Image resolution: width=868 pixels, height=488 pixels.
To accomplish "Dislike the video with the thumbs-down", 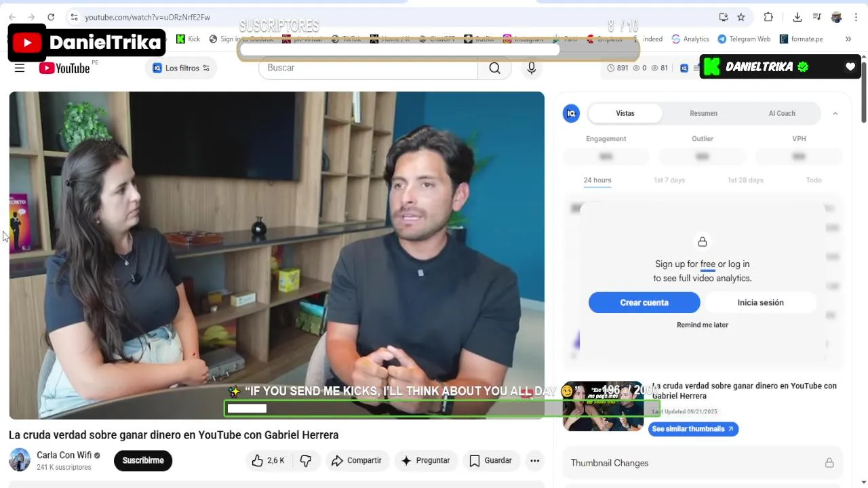I will 306,461.
